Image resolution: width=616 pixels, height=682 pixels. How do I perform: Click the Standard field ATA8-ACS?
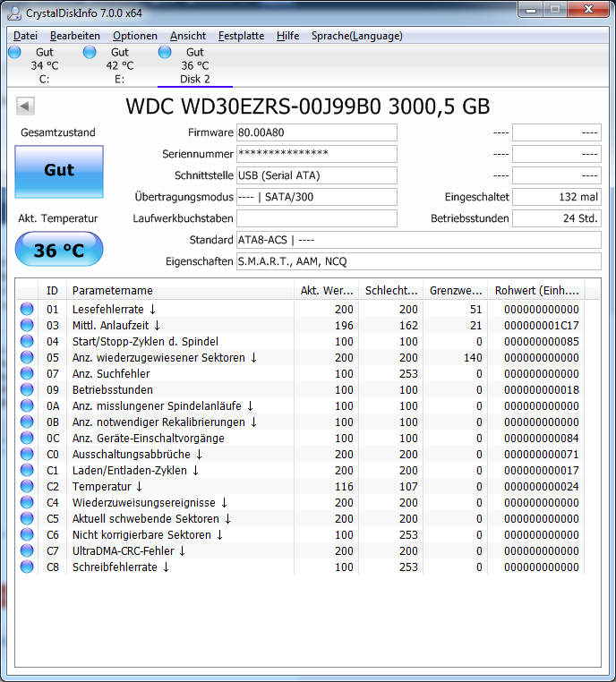tap(419, 240)
